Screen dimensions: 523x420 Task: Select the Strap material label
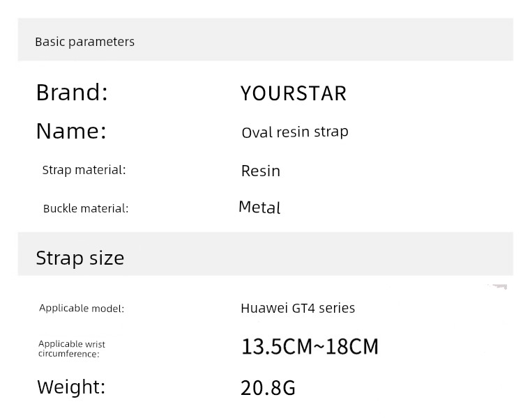tap(84, 170)
